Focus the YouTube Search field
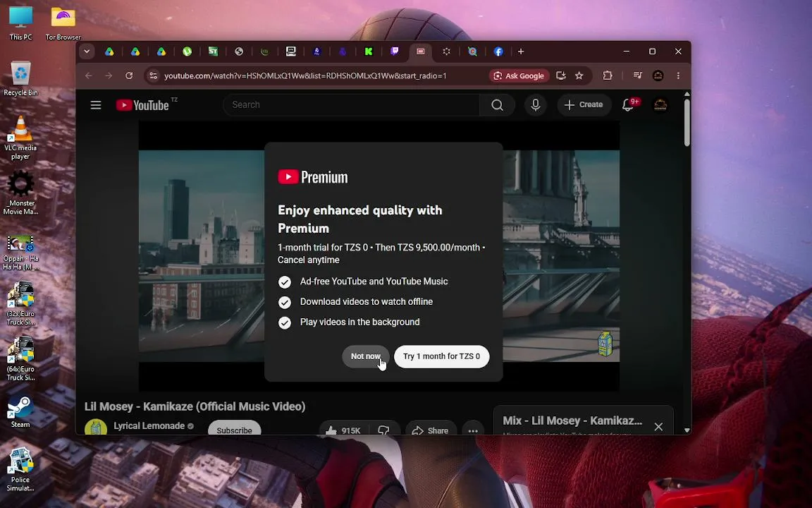Image resolution: width=812 pixels, height=508 pixels. pos(351,105)
